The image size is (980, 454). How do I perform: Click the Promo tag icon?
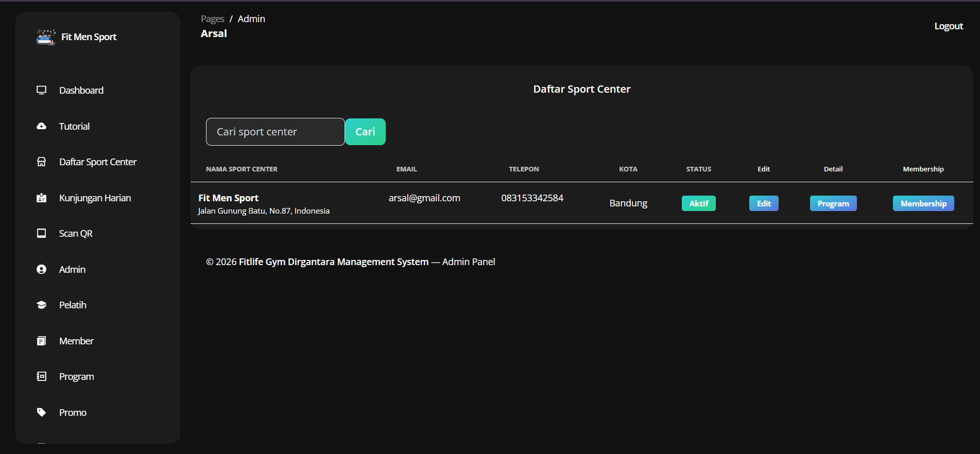click(42, 412)
